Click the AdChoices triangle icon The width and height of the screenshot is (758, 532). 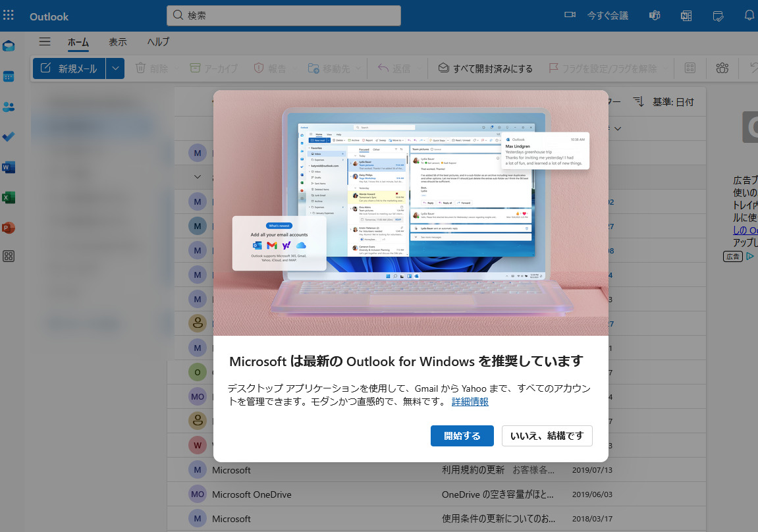point(750,256)
